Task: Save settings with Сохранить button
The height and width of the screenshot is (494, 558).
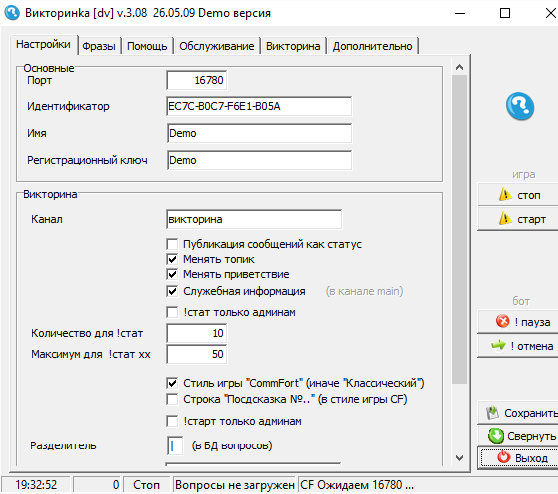Action: click(518, 413)
